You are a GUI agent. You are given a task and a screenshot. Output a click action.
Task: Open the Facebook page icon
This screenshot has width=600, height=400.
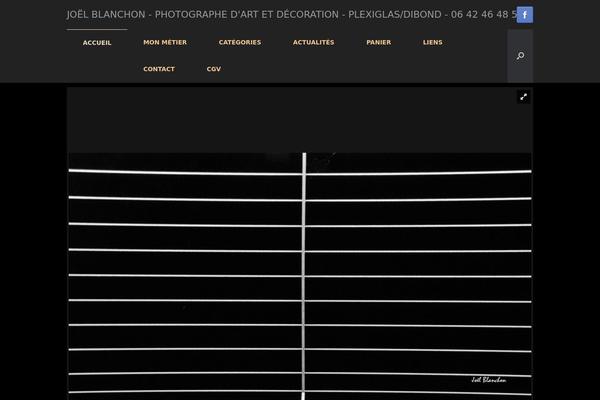click(x=524, y=15)
